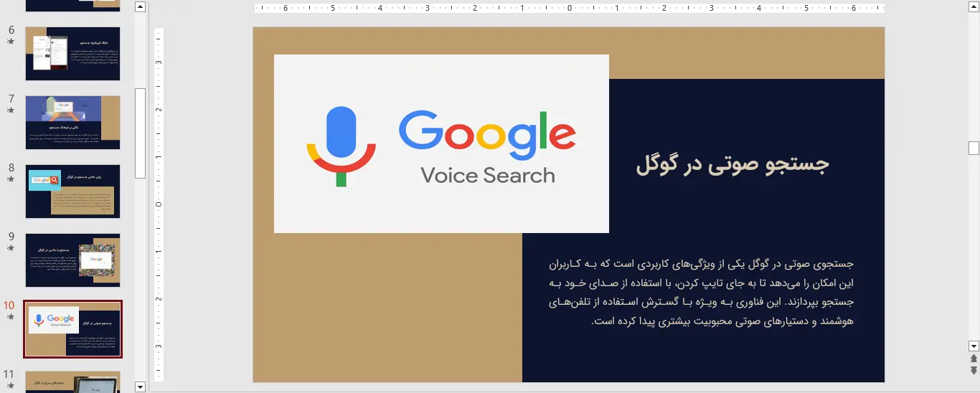This screenshot has width=980, height=393.
Task: Click the animation star icon under slide 7
Action: point(10,110)
